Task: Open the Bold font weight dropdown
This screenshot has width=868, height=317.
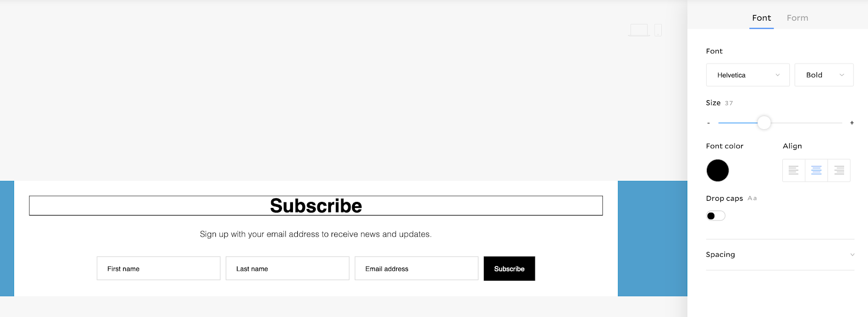Action: (x=824, y=75)
